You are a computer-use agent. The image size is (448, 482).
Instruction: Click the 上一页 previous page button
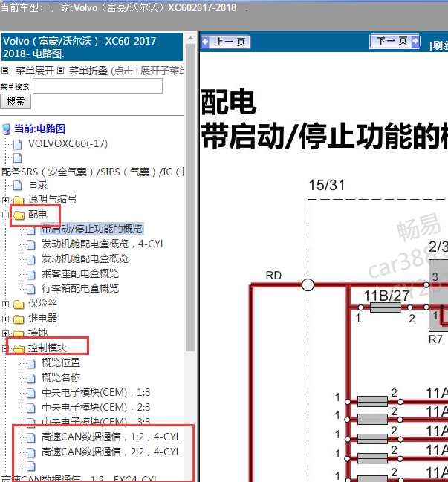click(225, 42)
